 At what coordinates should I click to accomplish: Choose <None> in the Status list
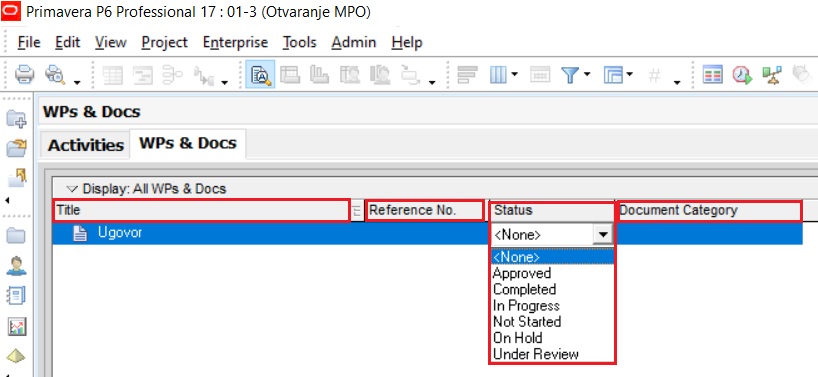tap(552, 257)
